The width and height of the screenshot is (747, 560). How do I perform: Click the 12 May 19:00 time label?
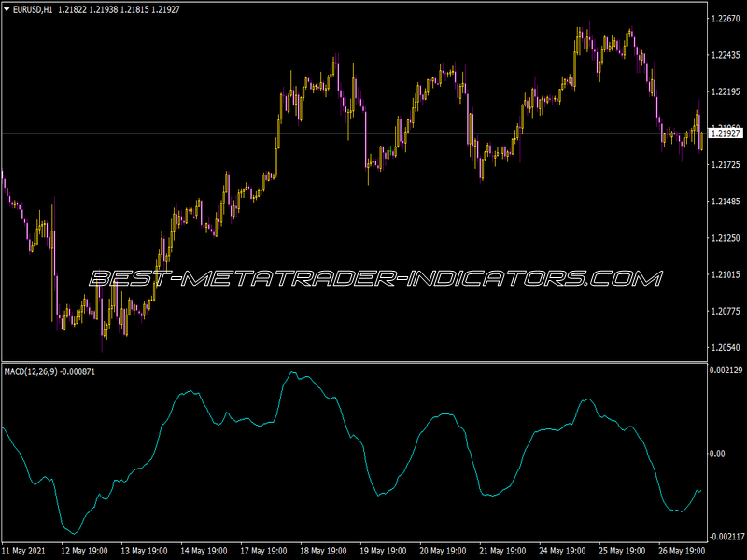84,551
